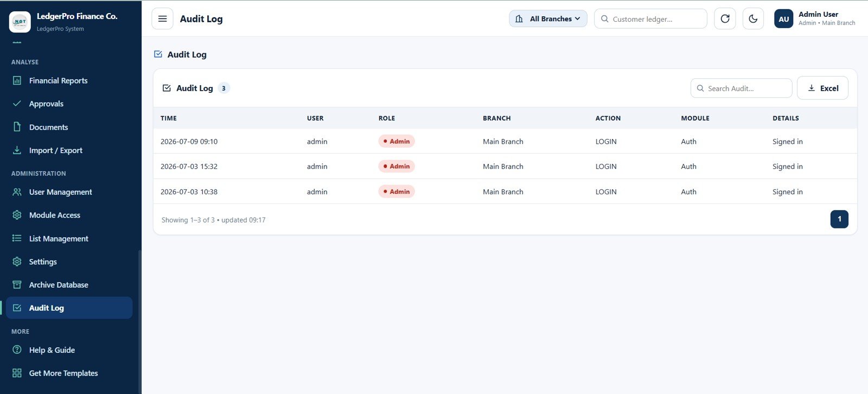This screenshot has width=868, height=394.
Task: Open the Admin User account menu
Action: 815,18
